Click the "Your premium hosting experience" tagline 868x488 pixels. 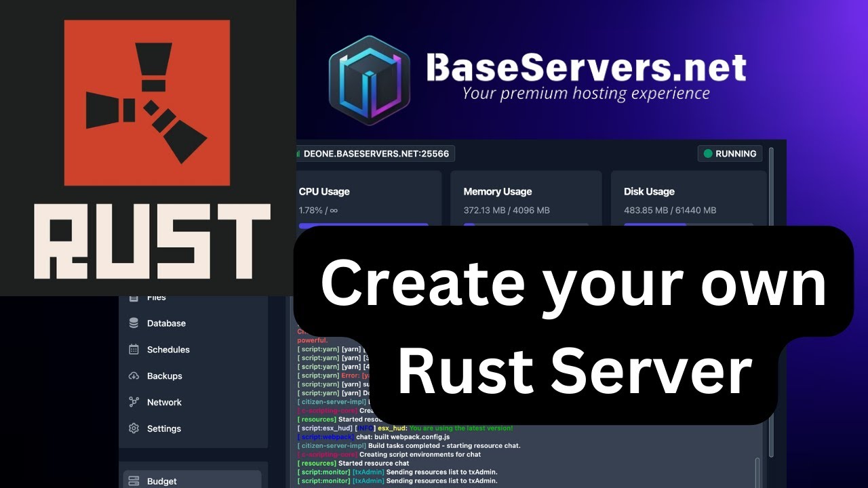tap(586, 94)
